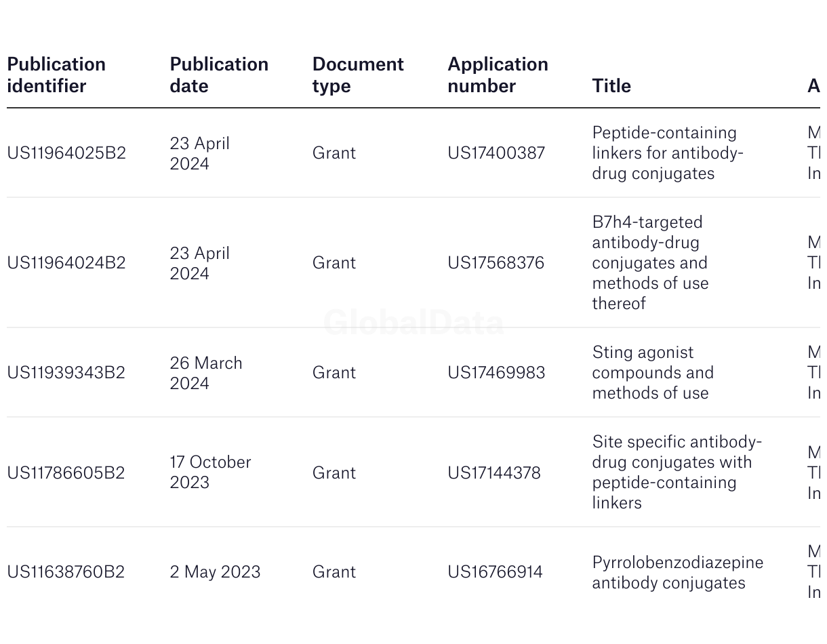This screenshot has height=644, width=827.
Task: Click the Document type column header
Action: point(358,75)
